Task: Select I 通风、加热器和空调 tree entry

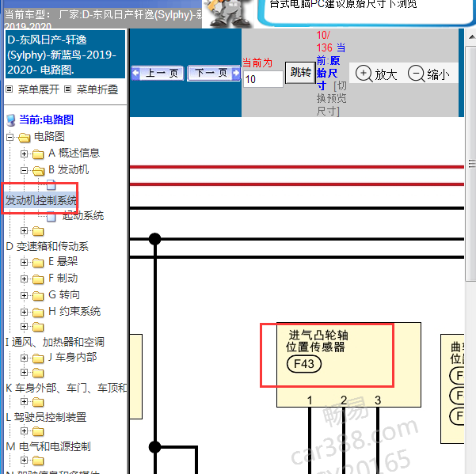Action: coord(55,342)
